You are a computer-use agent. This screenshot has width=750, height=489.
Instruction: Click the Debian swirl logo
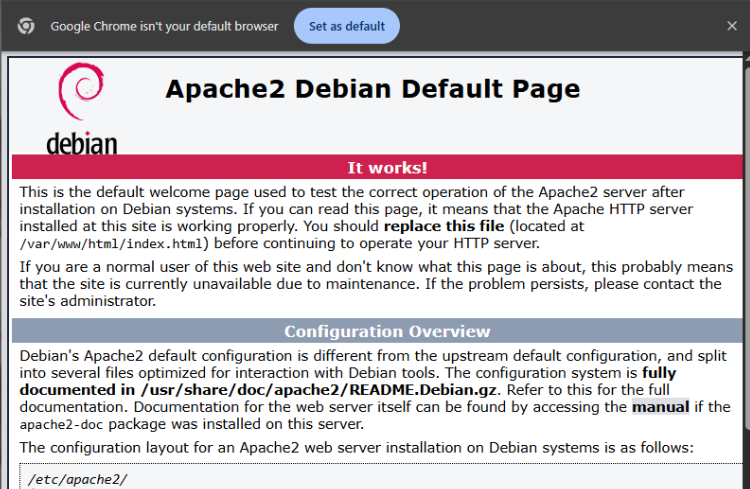[81, 91]
